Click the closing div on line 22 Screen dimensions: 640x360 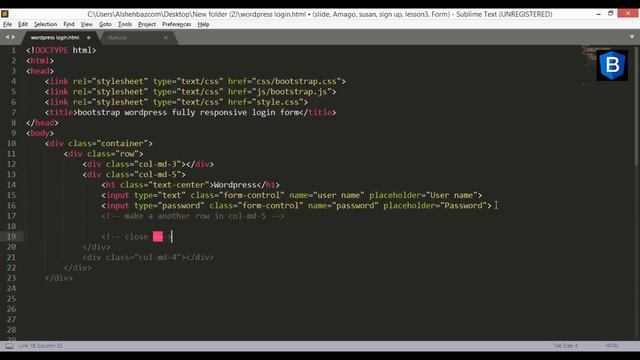[x=78, y=268]
